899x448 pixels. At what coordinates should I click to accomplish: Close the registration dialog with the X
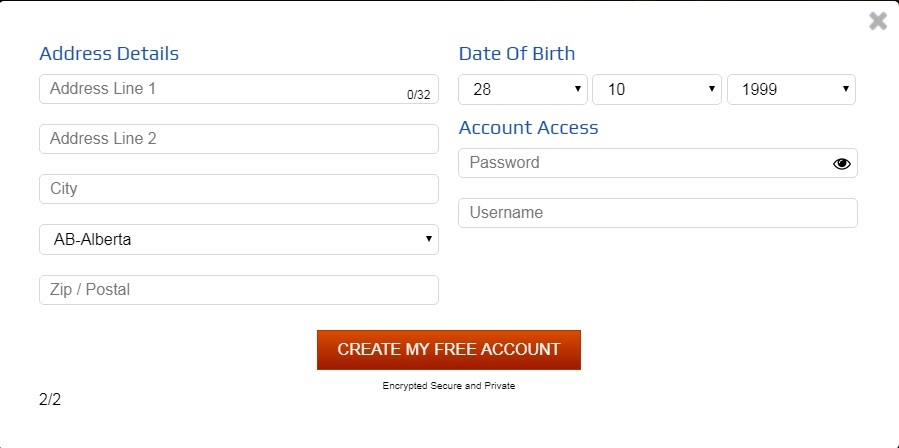tap(878, 21)
